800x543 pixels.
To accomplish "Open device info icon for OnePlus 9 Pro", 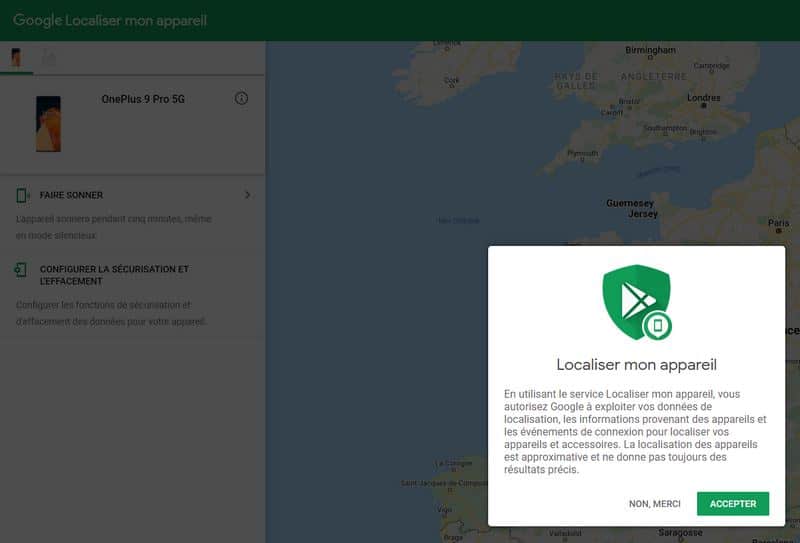I will tap(241, 98).
